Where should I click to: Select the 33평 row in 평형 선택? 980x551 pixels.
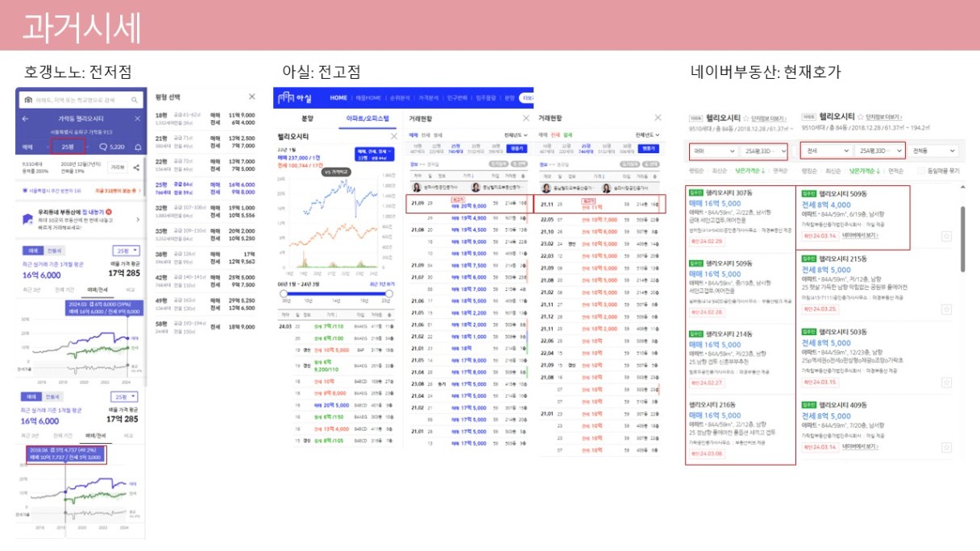coord(206,234)
